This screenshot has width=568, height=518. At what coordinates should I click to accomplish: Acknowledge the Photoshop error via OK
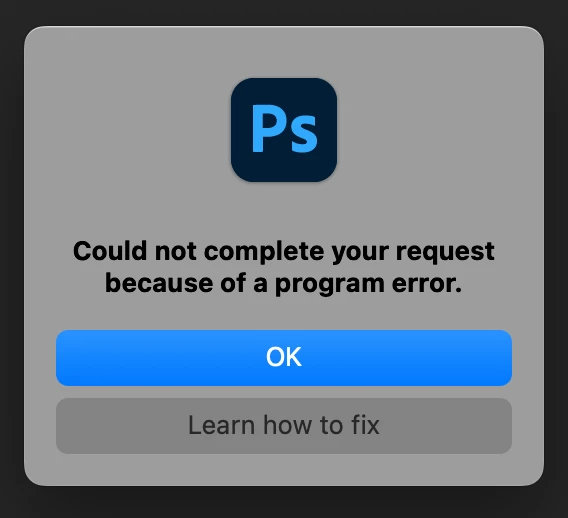tap(284, 358)
